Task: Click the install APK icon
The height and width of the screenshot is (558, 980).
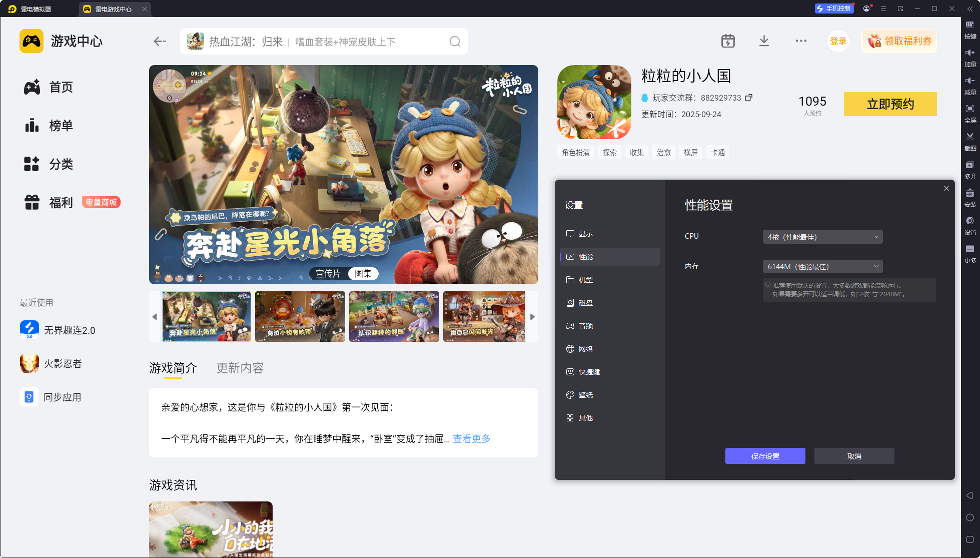Action: (x=970, y=193)
